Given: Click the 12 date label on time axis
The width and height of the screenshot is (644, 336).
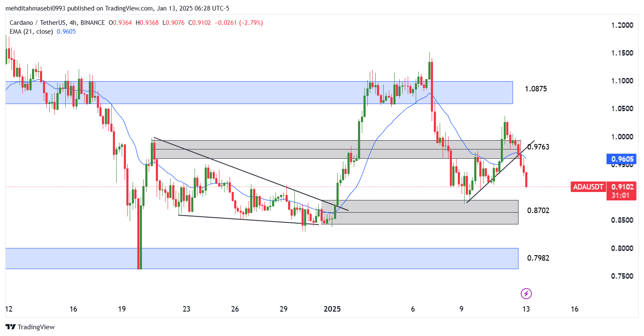Looking at the screenshot, I should [x=9, y=309].
